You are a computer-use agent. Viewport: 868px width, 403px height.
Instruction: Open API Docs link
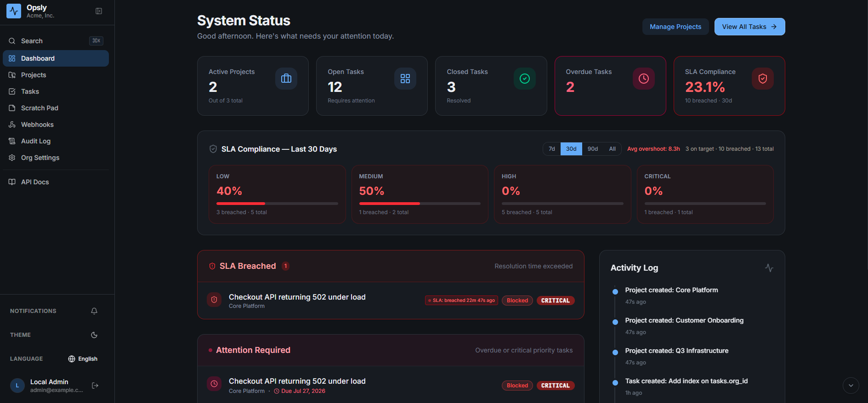[x=56, y=182]
